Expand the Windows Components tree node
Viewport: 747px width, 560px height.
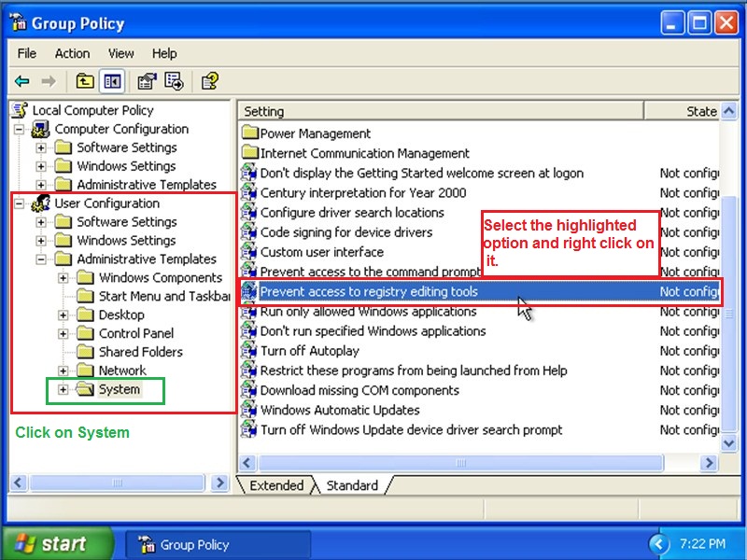[x=63, y=277]
